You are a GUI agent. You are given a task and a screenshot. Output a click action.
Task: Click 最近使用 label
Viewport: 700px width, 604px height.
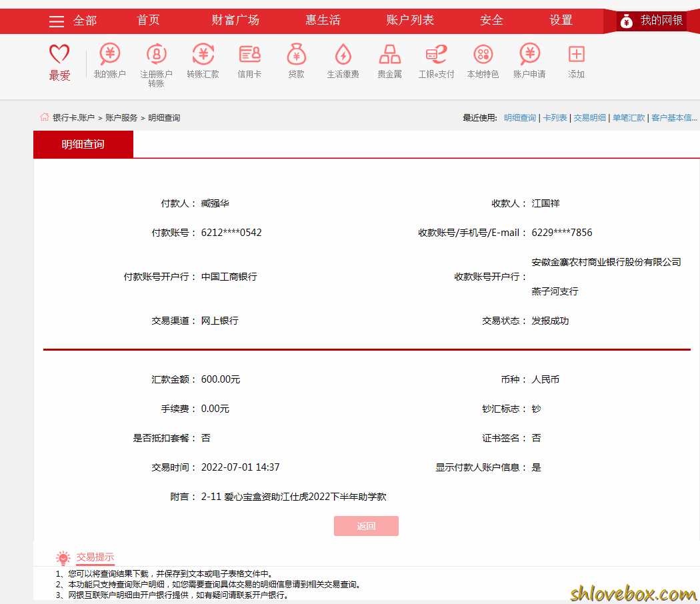(480, 118)
